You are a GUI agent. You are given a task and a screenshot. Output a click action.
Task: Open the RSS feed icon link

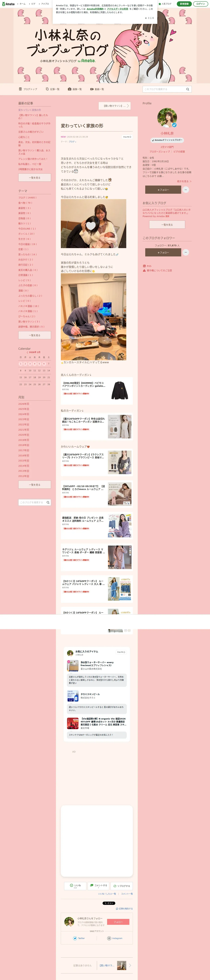(144, 266)
